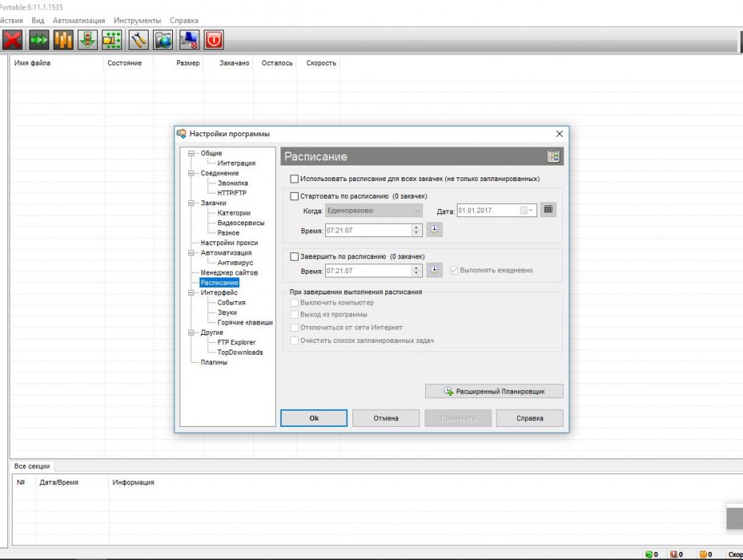
Task: Select Плагины in the settings tree
Action: tap(214, 362)
